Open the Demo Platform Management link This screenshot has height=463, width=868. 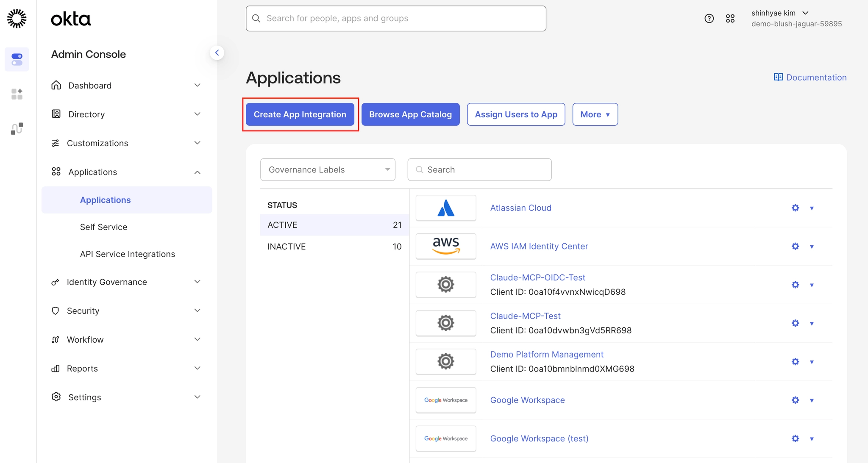click(547, 355)
